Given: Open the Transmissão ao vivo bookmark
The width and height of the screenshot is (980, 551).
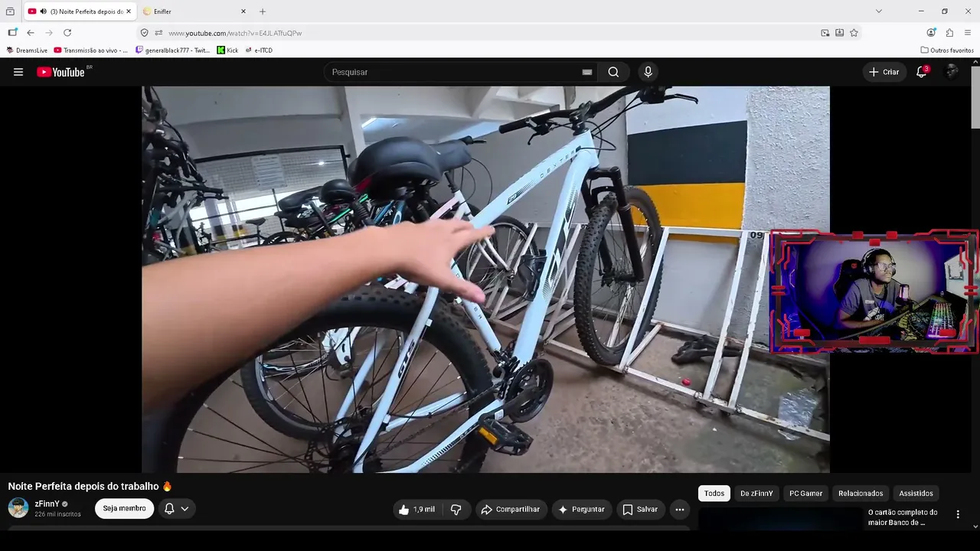Looking at the screenshot, I should (91, 51).
